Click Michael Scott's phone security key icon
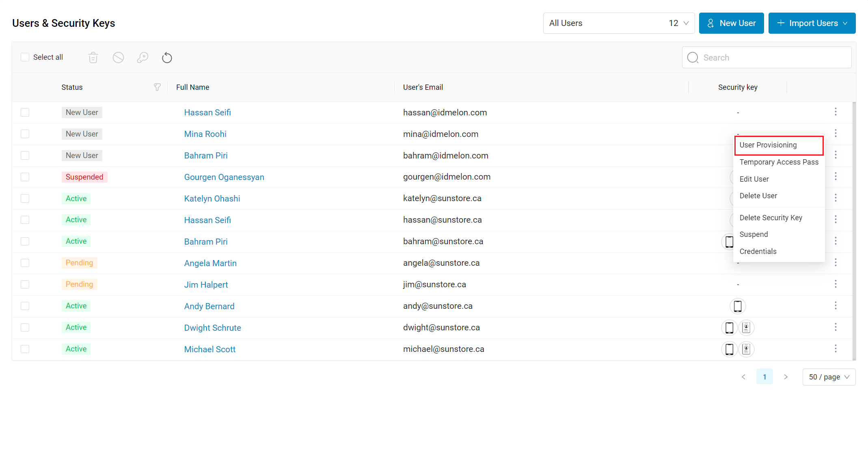The height and width of the screenshot is (451, 868). click(729, 349)
